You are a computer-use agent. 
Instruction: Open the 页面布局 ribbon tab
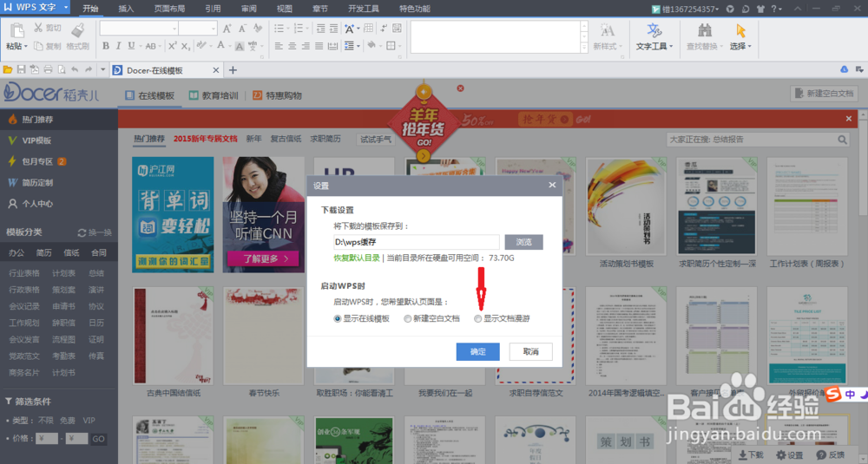point(169,9)
